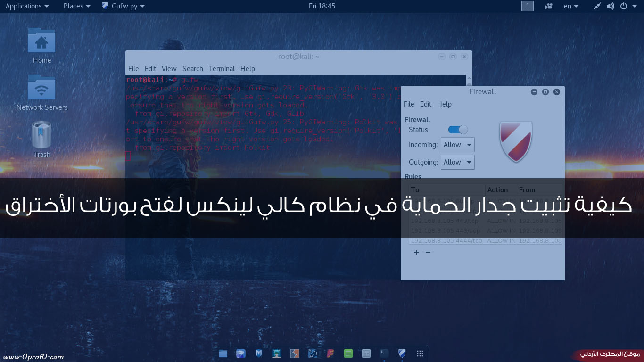Click the Gufw shield logo in Firewall window
644x362 pixels.
tap(516, 141)
